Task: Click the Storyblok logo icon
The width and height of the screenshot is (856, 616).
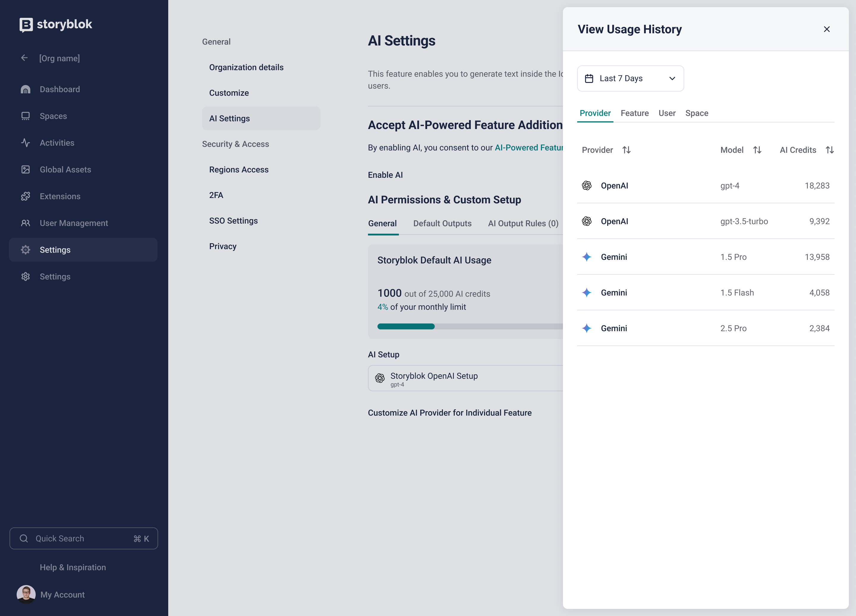Action: coord(26,25)
